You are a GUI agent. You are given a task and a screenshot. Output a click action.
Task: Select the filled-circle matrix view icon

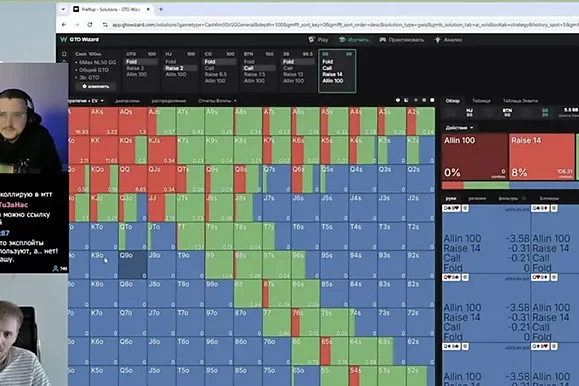click(x=398, y=100)
